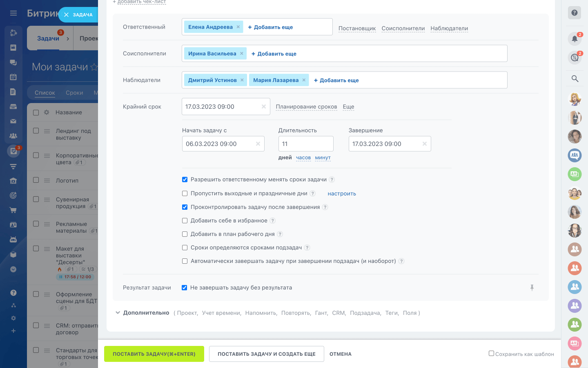
Task: Open the search magnifier on the right panel
Action: [575, 79]
